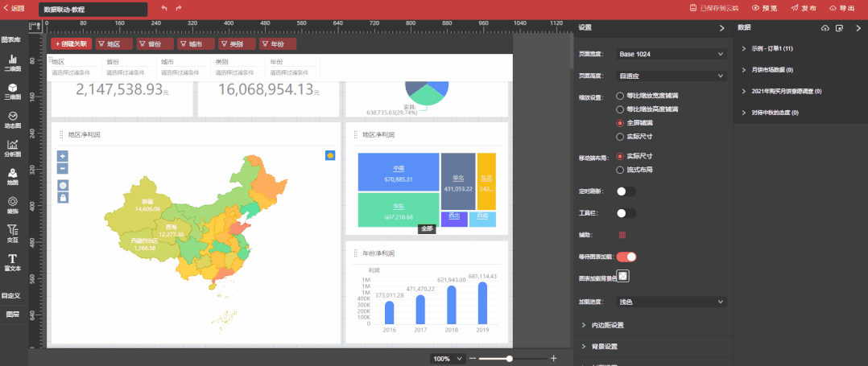
Task: Open the 二维图 chart category
Action: pos(12,63)
